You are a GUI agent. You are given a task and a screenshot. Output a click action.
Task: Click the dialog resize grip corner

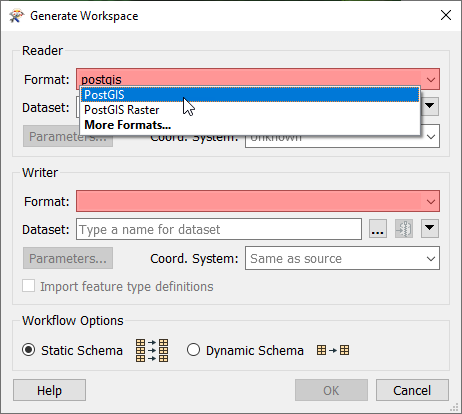[x=454, y=407]
